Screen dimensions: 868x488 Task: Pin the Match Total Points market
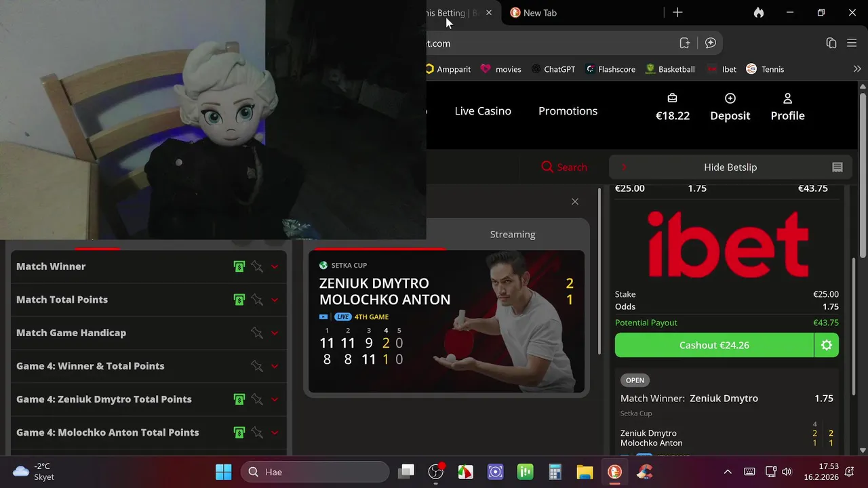pos(257,300)
